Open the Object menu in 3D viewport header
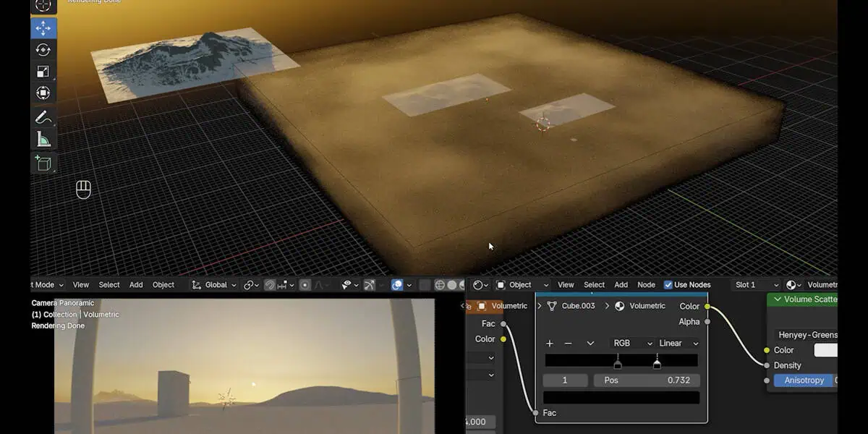The height and width of the screenshot is (434, 868). click(163, 285)
